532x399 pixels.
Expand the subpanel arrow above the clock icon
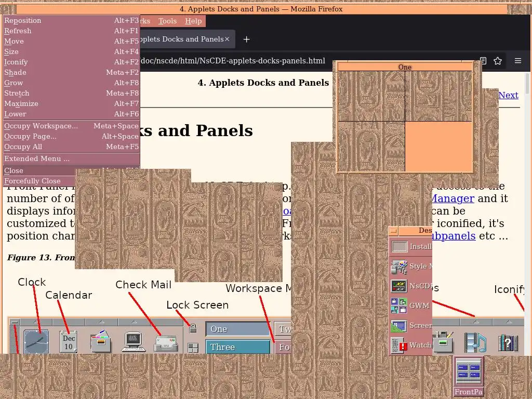(36, 322)
